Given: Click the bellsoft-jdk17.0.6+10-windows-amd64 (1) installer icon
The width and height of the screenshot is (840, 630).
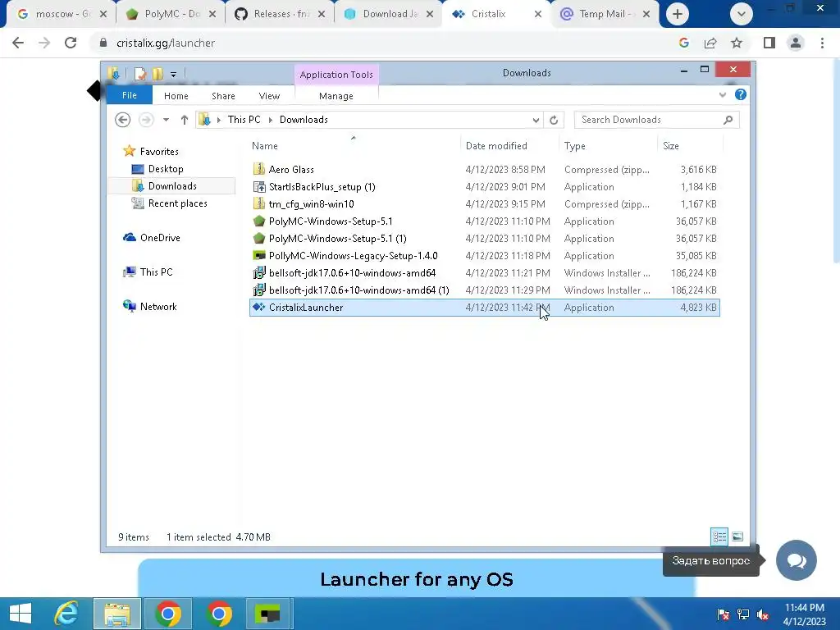Looking at the screenshot, I should click(x=259, y=290).
